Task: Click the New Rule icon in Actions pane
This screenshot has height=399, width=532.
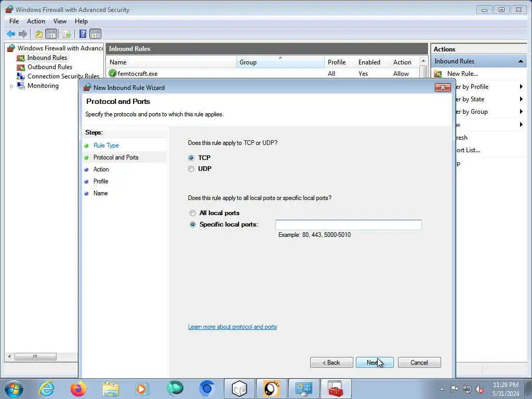Action: (438, 74)
